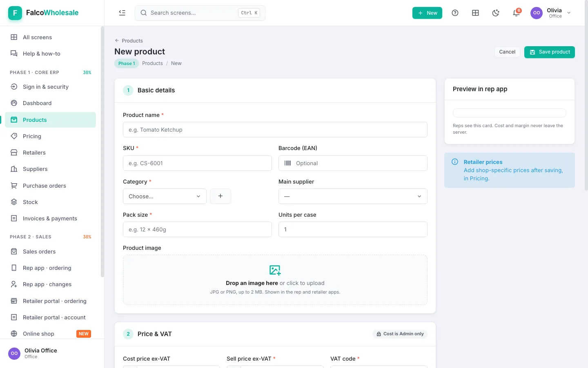Click the Barcode (EAN) input

coord(353,163)
